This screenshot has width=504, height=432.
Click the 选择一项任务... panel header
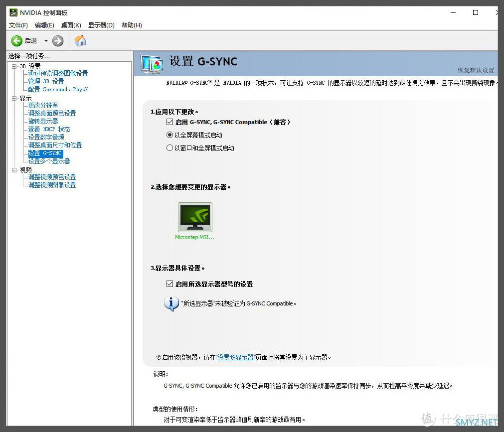click(x=29, y=56)
